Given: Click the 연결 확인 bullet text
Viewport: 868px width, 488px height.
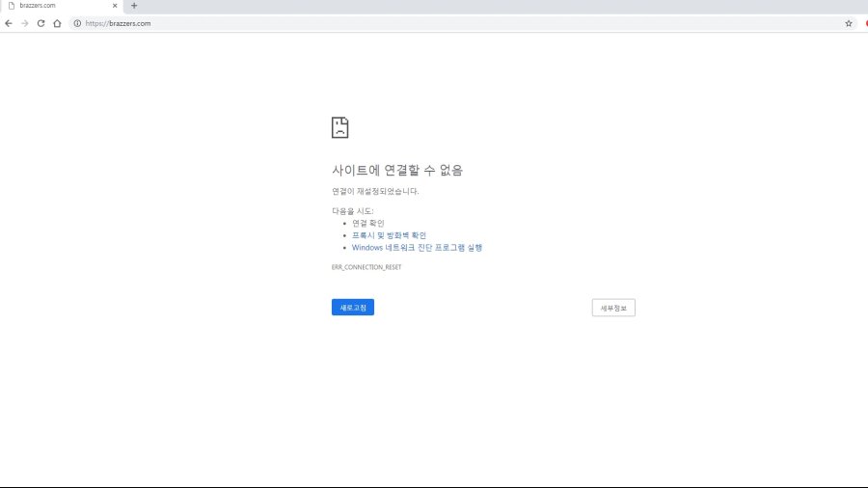Looking at the screenshot, I should [368, 223].
